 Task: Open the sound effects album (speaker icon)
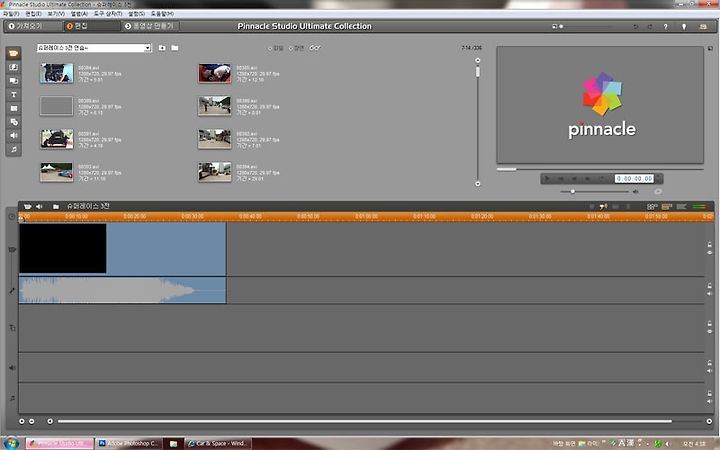14,135
